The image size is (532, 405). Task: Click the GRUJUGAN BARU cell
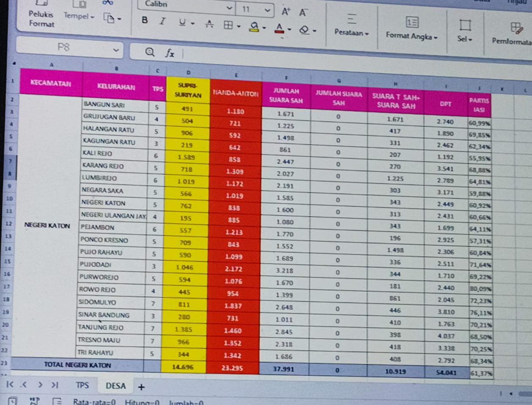[115, 117]
